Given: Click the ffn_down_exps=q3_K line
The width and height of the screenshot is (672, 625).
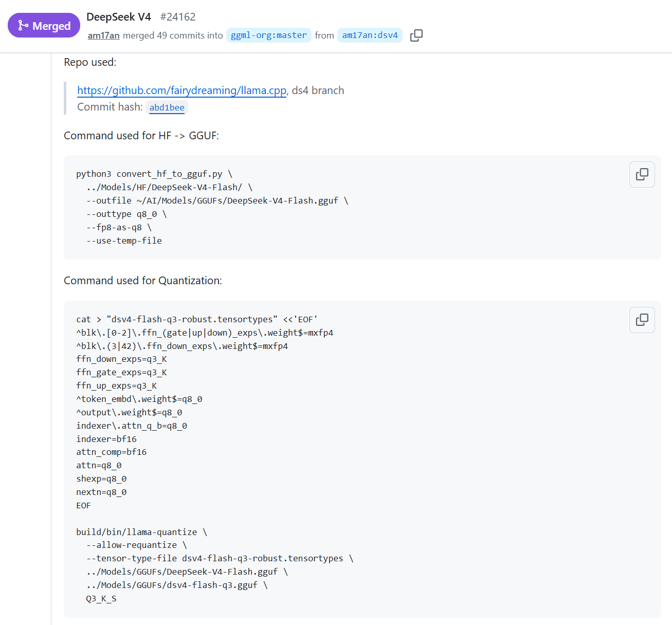Looking at the screenshot, I should (121, 359).
